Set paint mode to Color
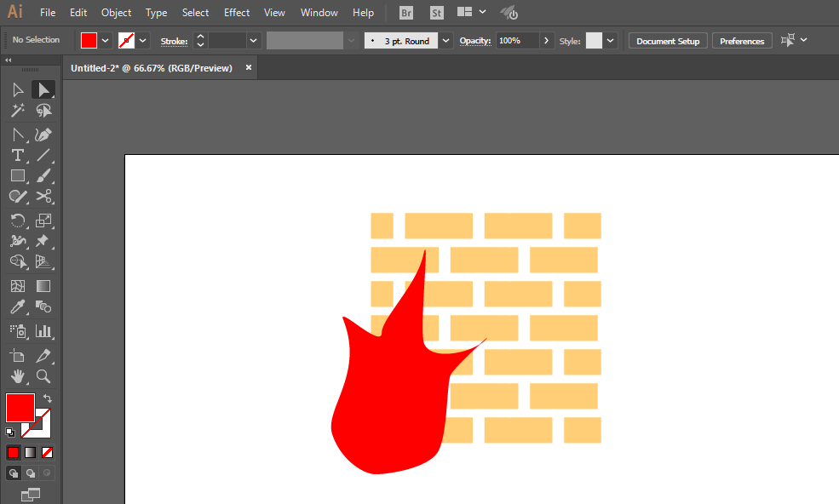This screenshot has width=839, height=504. click(13, 453)
